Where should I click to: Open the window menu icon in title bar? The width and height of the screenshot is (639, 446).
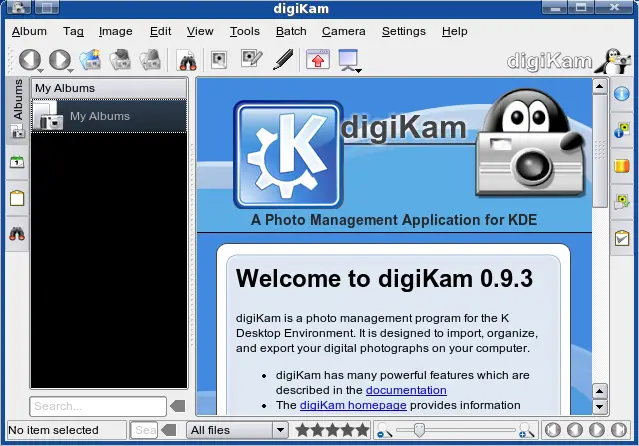point(18,7)
